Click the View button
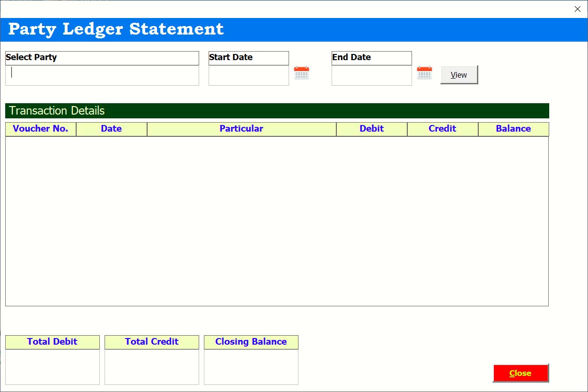Image resolution: width=588 pixels, height=392 pixels. coord(459,75)
